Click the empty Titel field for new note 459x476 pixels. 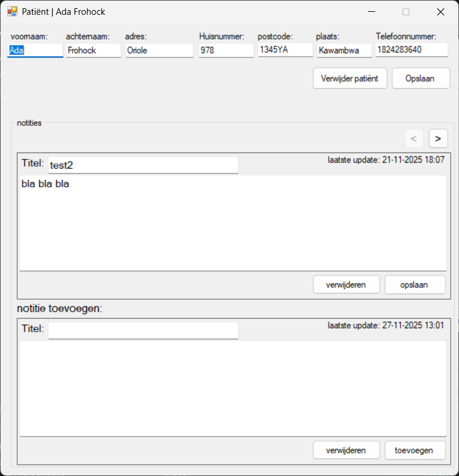pos(143,331)
